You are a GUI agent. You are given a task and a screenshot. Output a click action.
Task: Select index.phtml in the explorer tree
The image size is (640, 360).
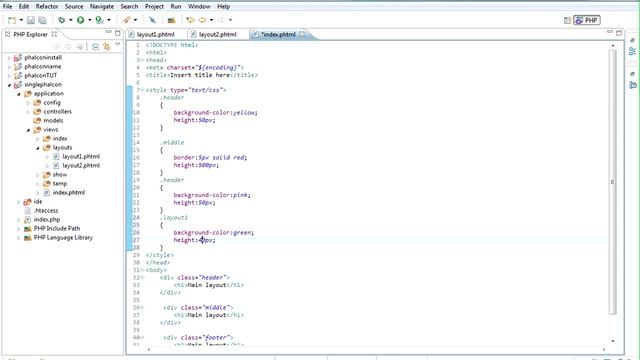(69, 192)
